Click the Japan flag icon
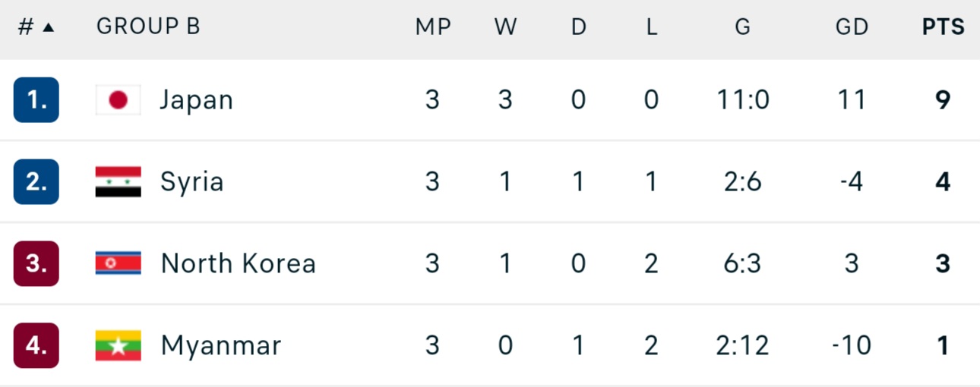This screenshot has height=387, width=980. tap(118, 100)
